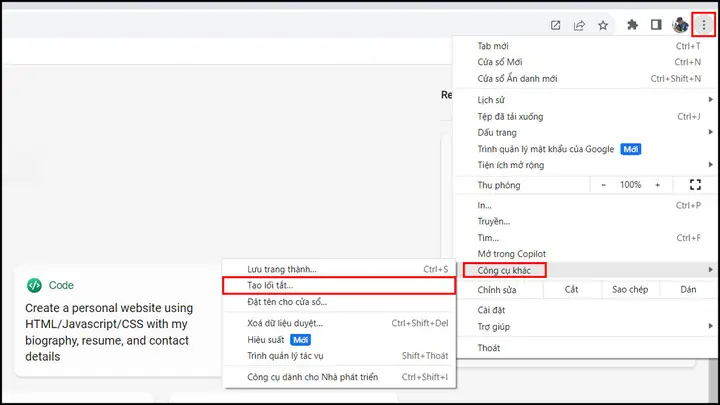Select Đặt tên cho cửa sổ...
This screenshot has height=405, width=720.
click(339, 302)
